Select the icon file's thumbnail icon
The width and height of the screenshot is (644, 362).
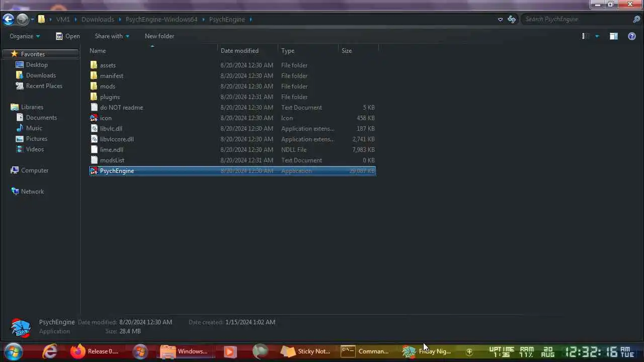(x=94, y=118)
